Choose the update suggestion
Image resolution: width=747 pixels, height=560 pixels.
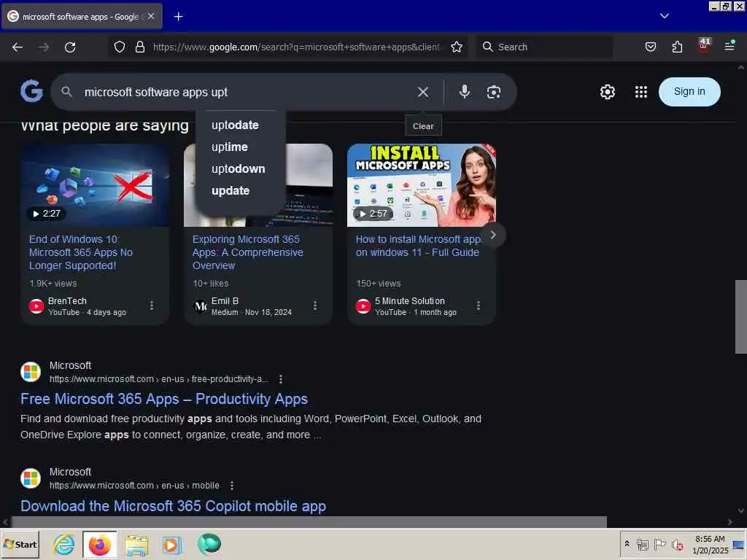click(x=231, y=191)
